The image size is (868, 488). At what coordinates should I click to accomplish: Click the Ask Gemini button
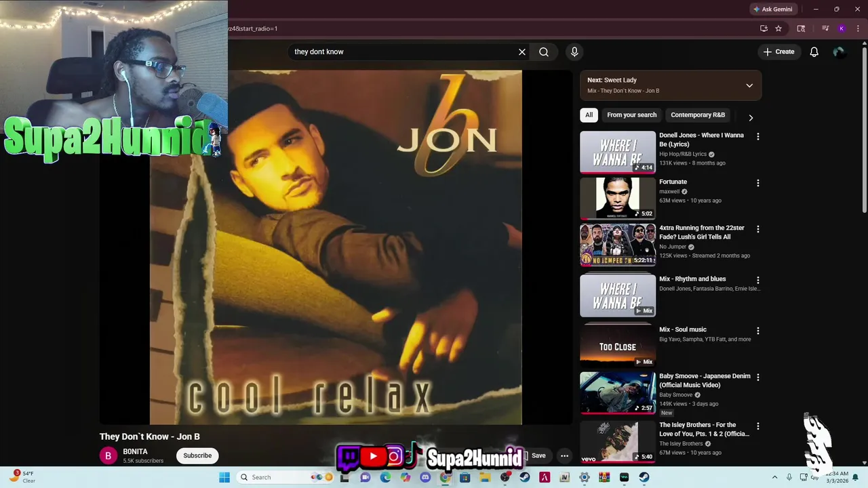click(772, 9)
